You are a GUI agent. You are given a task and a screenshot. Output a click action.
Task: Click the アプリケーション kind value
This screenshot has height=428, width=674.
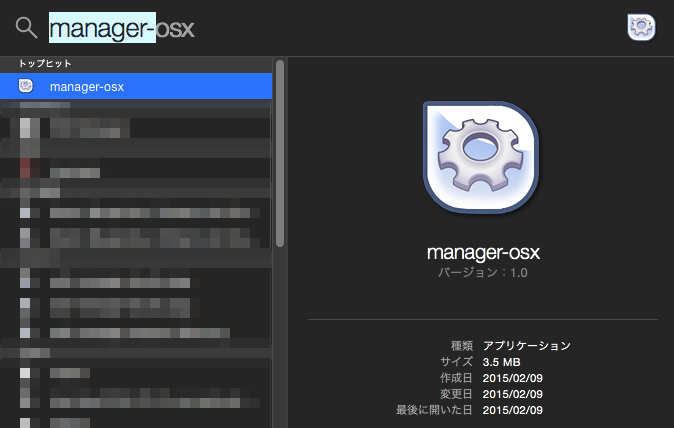[x=527, y=345]
